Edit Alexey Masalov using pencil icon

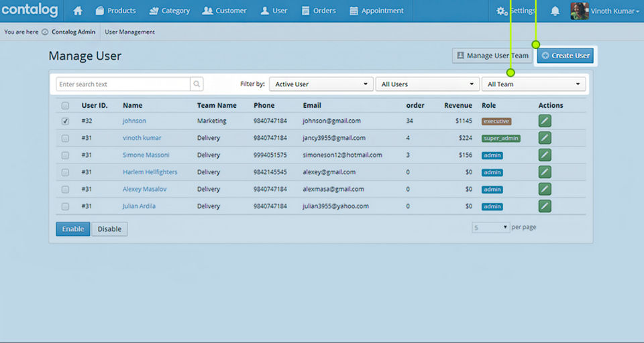pos(545,189)
